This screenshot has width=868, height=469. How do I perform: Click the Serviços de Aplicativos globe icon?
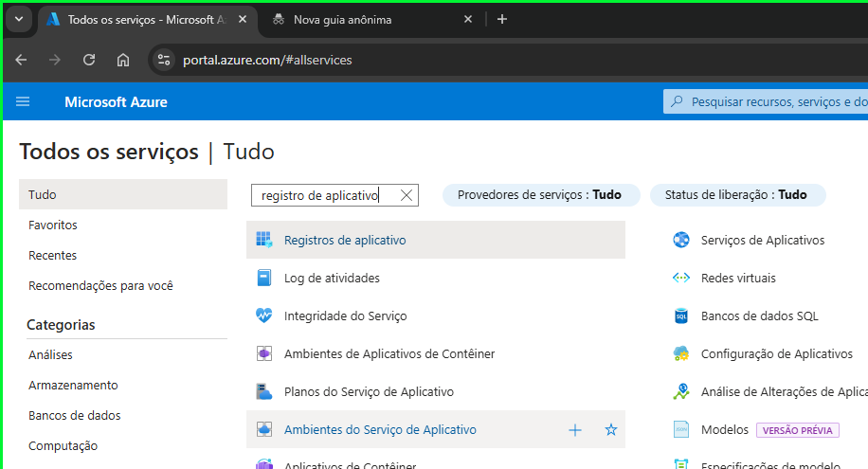tap(681, 240)
